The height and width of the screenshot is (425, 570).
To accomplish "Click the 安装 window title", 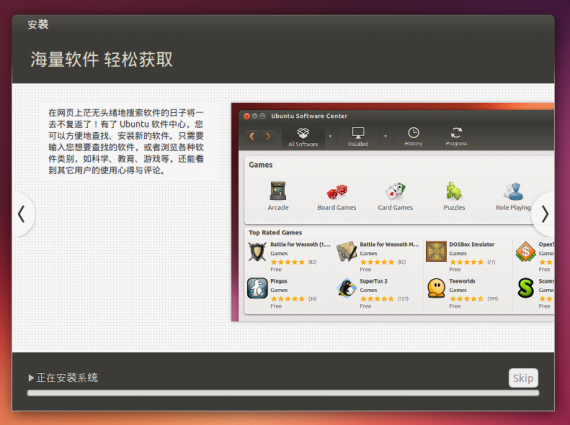I will pos(38,24).
